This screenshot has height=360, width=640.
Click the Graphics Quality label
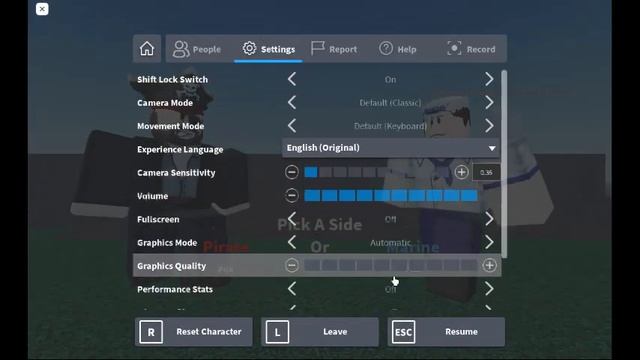point(171,266)
